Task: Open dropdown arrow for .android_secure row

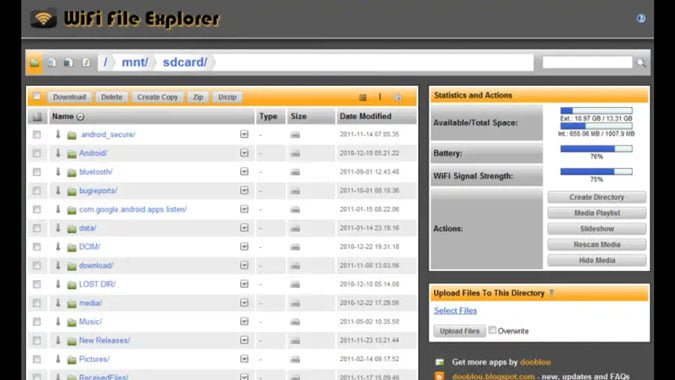Action: (x=244, y=134)
